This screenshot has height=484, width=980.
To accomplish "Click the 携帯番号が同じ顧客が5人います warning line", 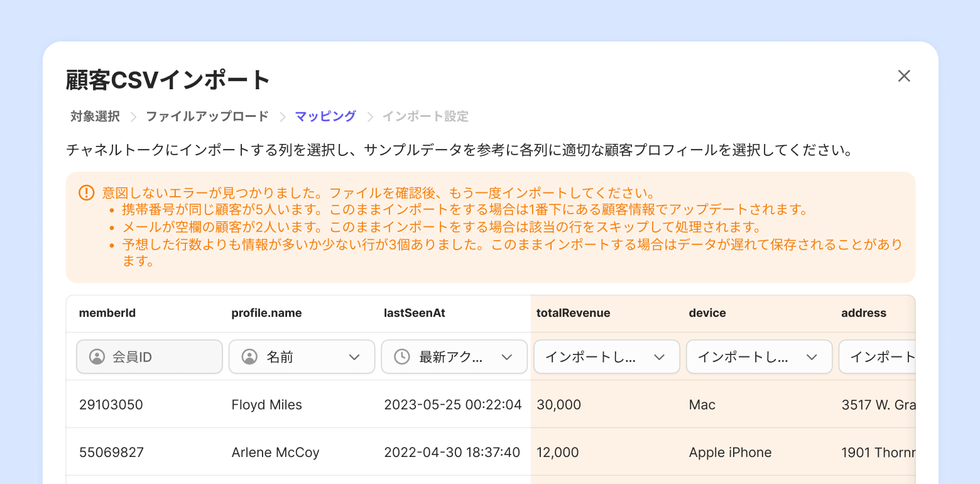I will pos(465,210).
